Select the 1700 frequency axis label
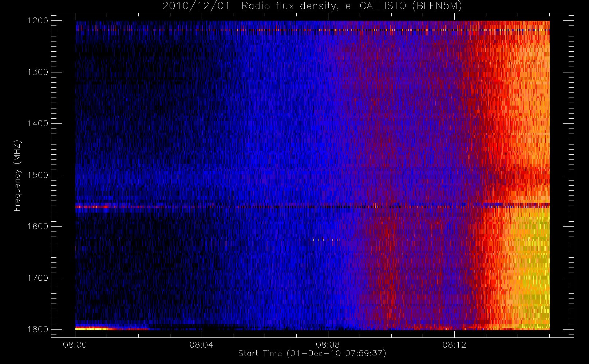Image resolution: width=589 pixels, height=364 pixels. pos(38,278)
